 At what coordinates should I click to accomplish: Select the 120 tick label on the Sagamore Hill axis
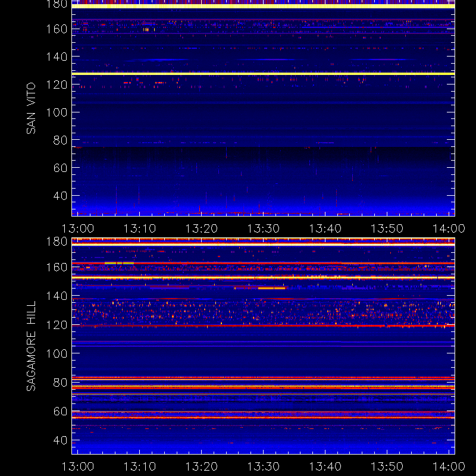(x=57, y=325)
